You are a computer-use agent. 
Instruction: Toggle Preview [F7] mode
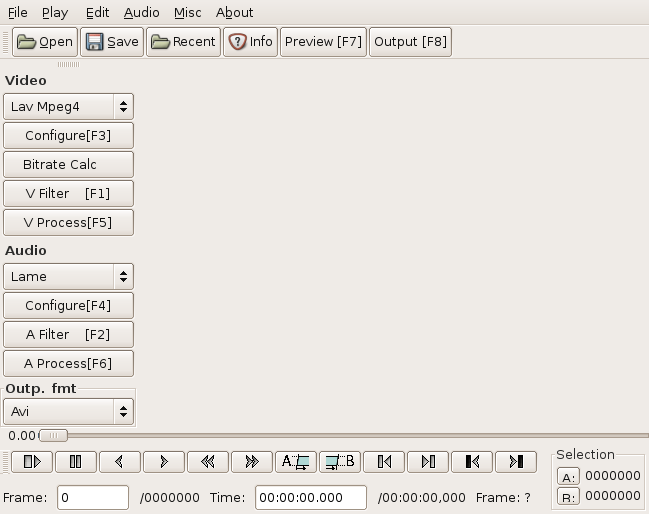[323, 42]
